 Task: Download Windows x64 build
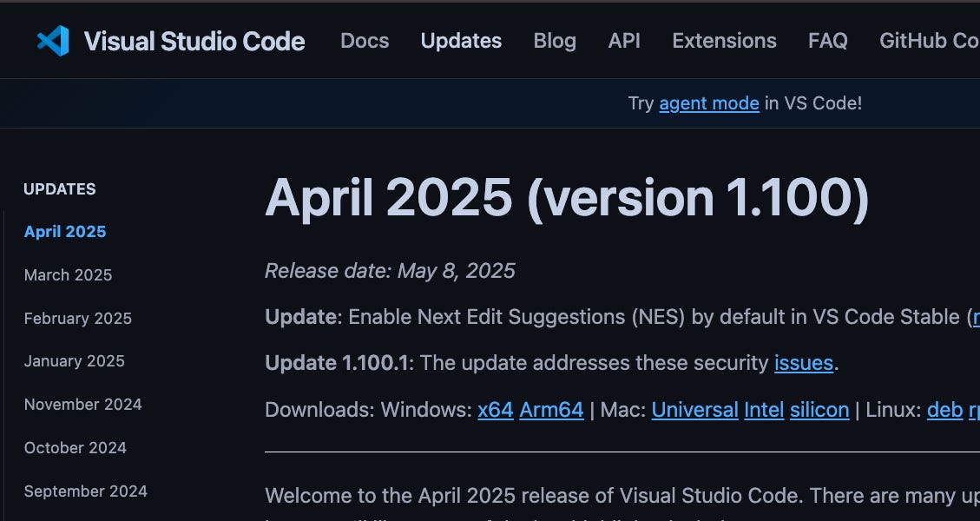[x=495, y=409]
